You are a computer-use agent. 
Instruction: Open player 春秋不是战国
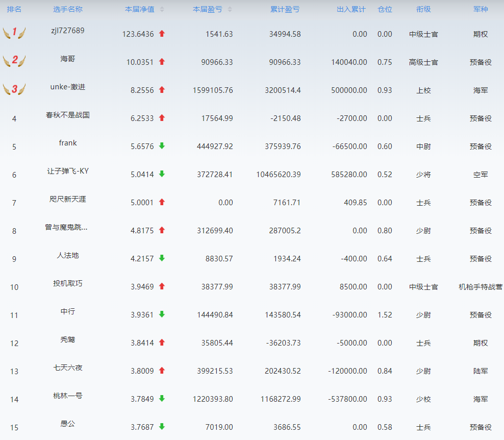(68, 115)
